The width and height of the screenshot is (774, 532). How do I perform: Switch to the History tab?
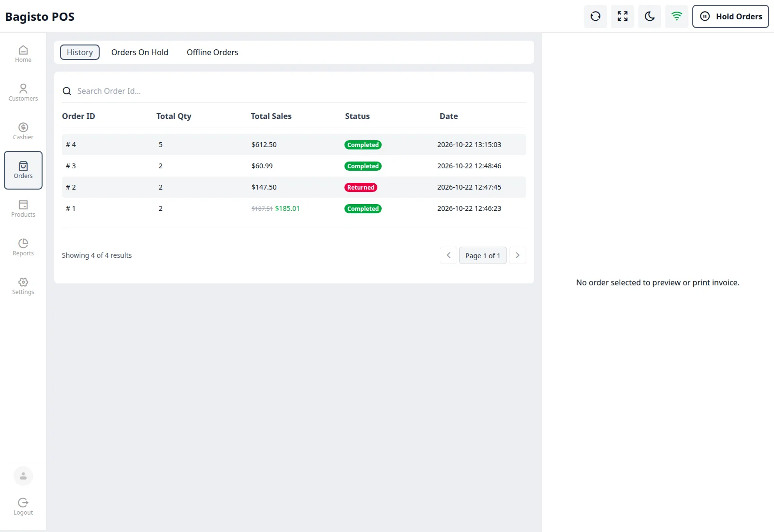(x=80, y=52)
